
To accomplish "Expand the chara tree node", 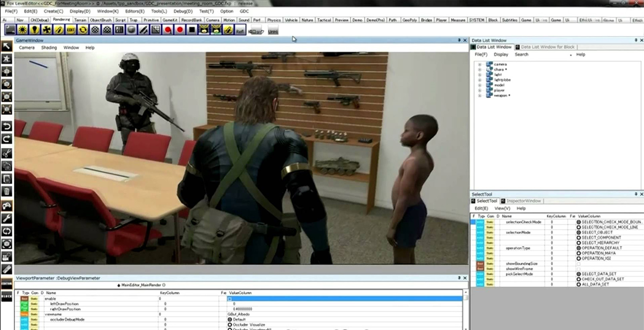I will pyautogui.click(x=479, y=70).
